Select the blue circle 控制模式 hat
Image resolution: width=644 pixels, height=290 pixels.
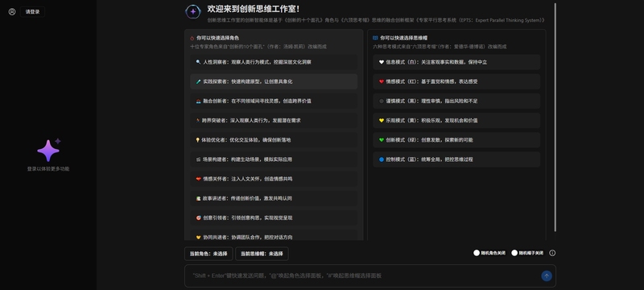[x=456, y=159]
